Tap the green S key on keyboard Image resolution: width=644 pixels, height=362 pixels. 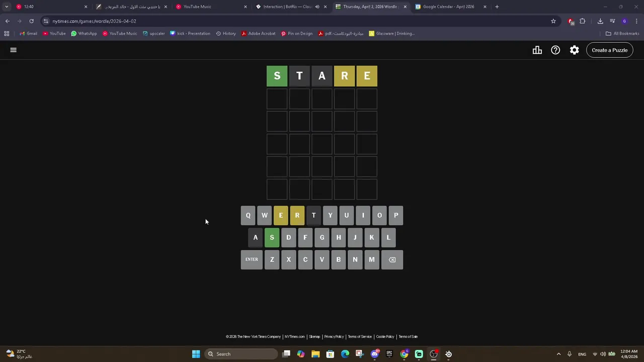(x=272, y=237)
